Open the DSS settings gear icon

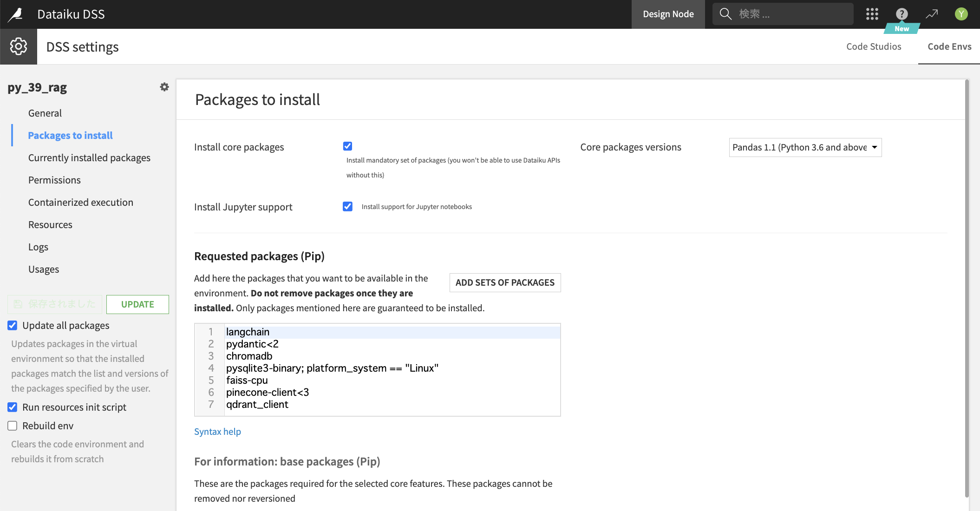click(19, 46)
